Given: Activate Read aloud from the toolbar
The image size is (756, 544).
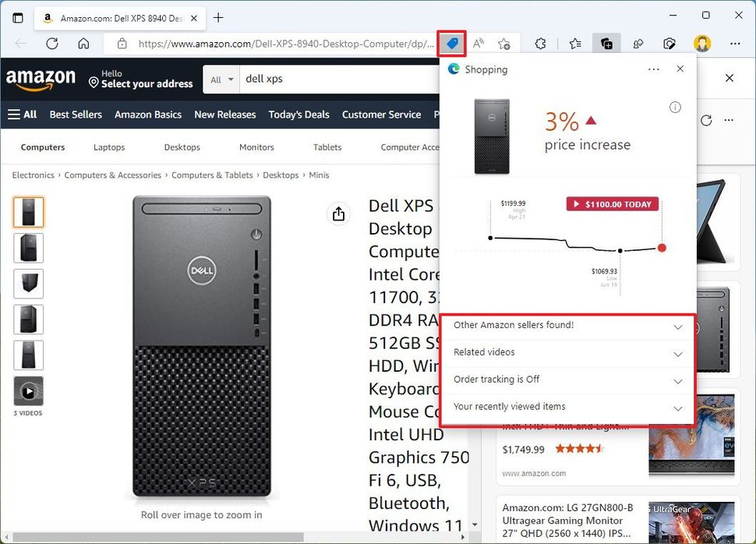Looking at the screenshot, I should (x=477, y=44).
